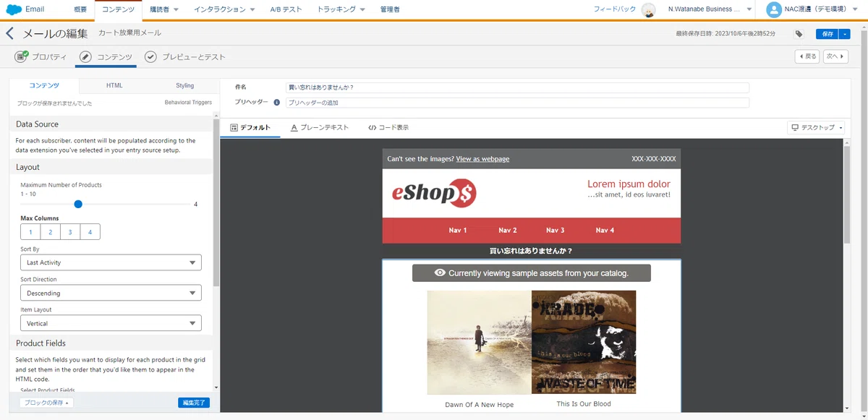Click the user avatar for NAC渡邊
The image size is (868, 420).
[774, 9]
